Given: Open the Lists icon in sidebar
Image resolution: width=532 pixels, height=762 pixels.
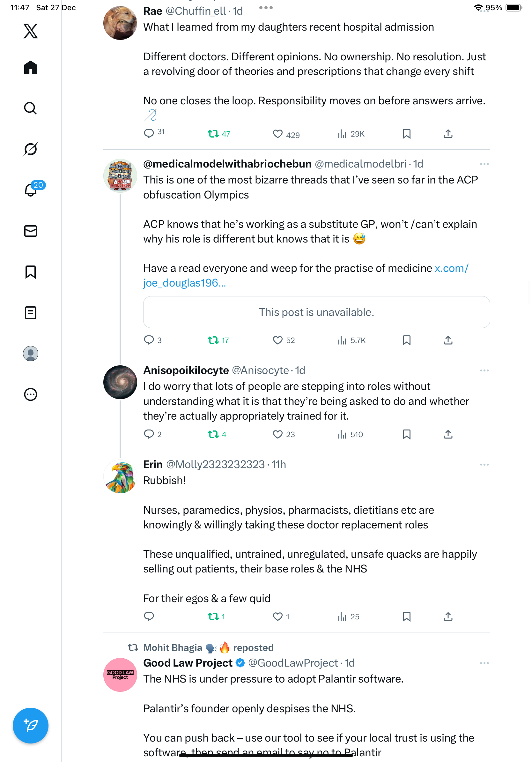Looking at the screenshot, I should 31,313.
